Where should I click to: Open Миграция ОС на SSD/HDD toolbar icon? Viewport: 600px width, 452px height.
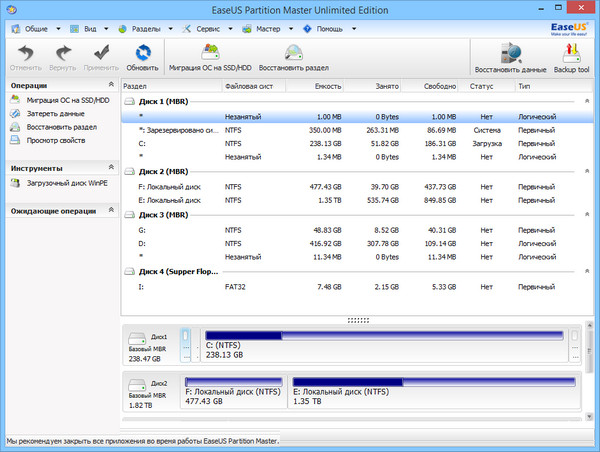point(208,54)
